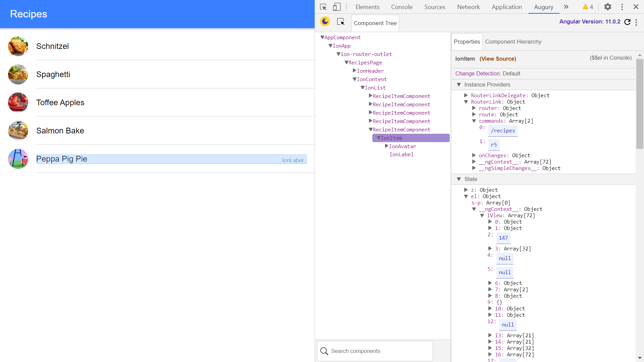The width and height of the screenshot is (644, 362).
Task: Click View Source for IonItem
Action: 498,59
